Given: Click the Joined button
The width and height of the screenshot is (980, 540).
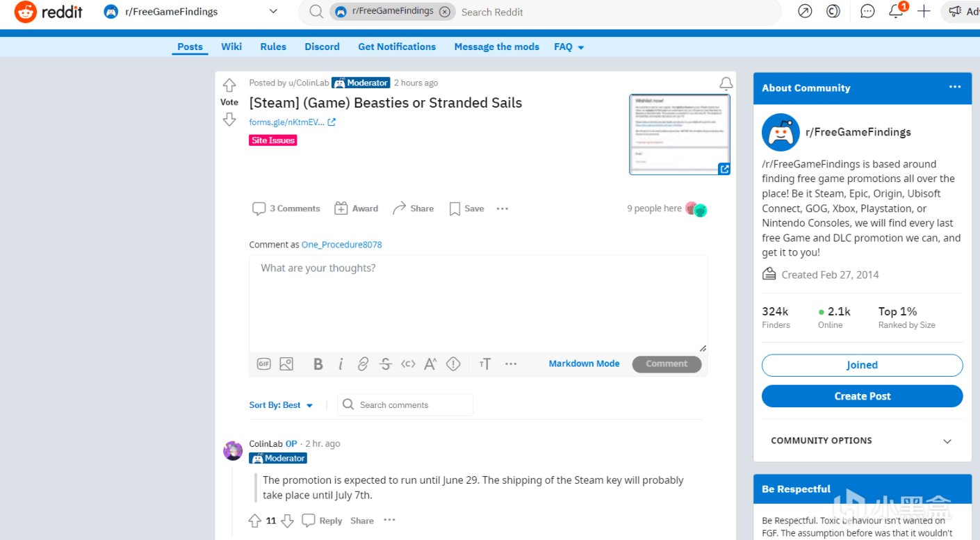Looking at the screenshot, I should point(862,365).
